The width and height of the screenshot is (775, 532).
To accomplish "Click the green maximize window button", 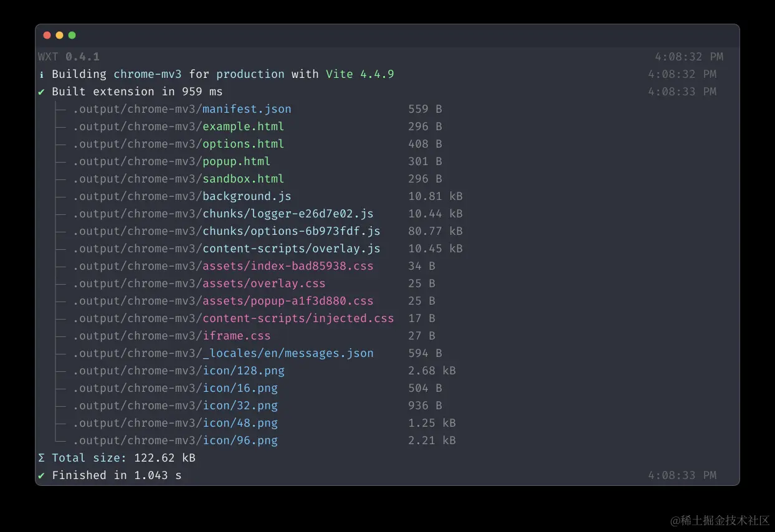I will (72, 36).
